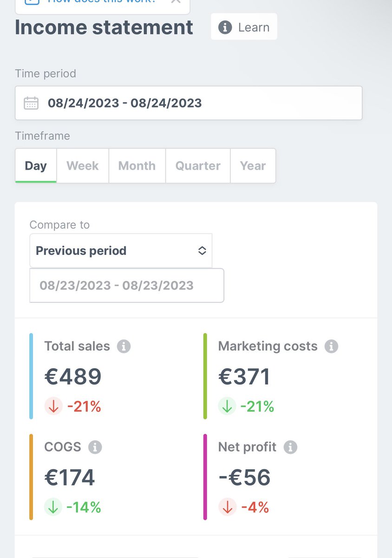
Task: Select the Day timeframe tab
Action: pos(36,166)
